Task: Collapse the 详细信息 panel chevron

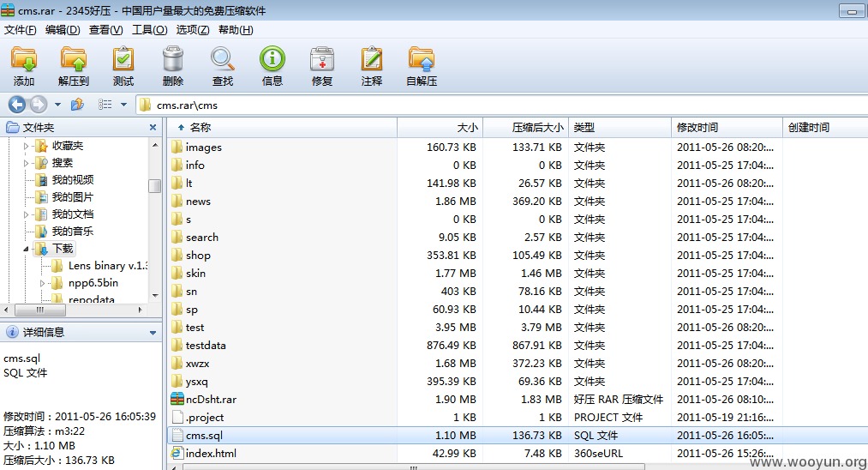Action: (x=153, y=333)
